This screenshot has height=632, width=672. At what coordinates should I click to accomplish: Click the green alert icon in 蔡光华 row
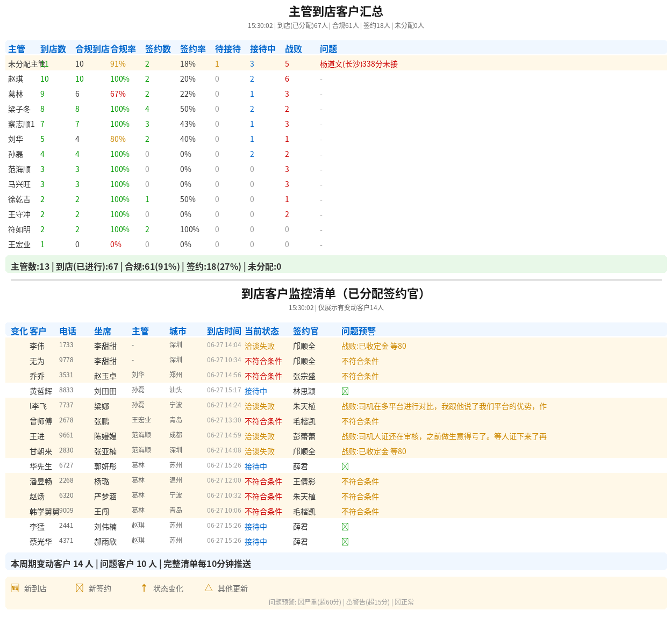(x=345, y=542)
